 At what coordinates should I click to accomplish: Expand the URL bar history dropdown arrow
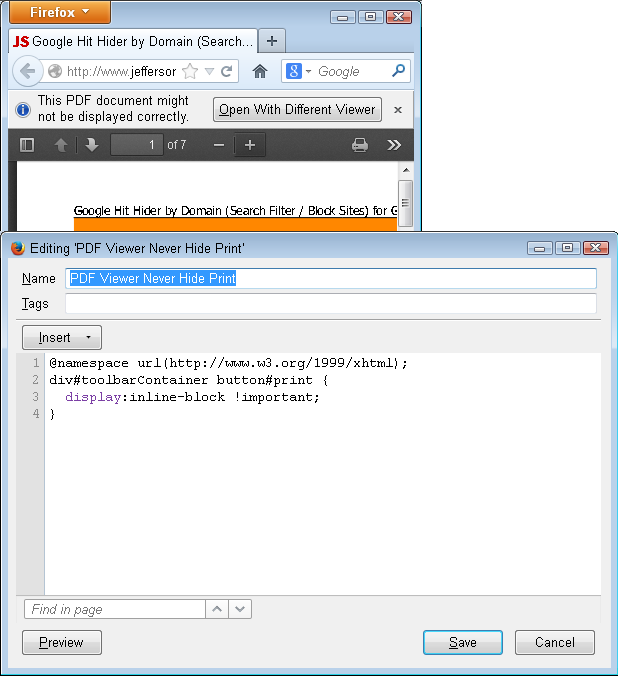pyautogui.click(x=209, y=71)
